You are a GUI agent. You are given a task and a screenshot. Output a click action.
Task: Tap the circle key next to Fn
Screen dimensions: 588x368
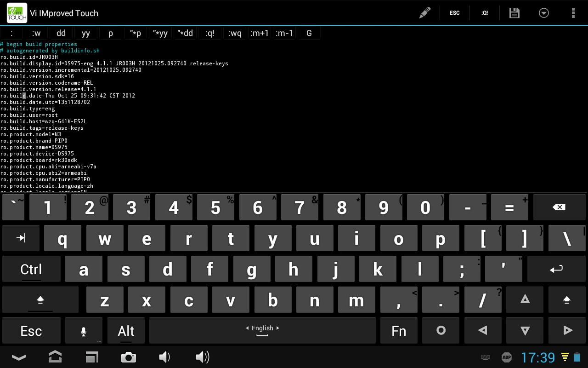[441, 331]
